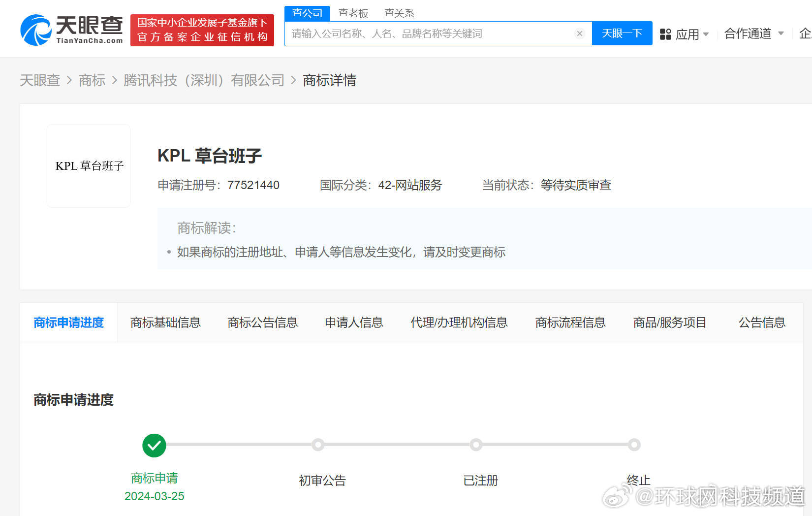Switch to the 公告信息 tab
Screen dimensions: 812x516
click(761, 322)
